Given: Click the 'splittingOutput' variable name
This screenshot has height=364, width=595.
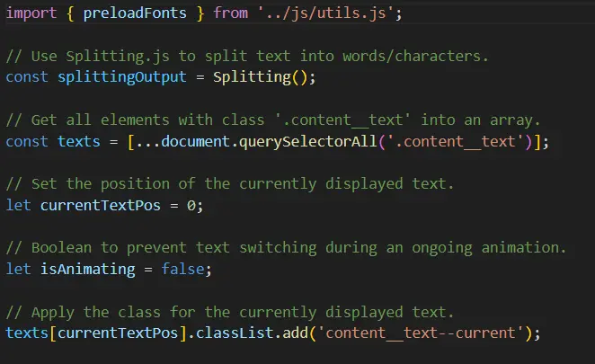Looking at the screenshot, I should (122, 77).
